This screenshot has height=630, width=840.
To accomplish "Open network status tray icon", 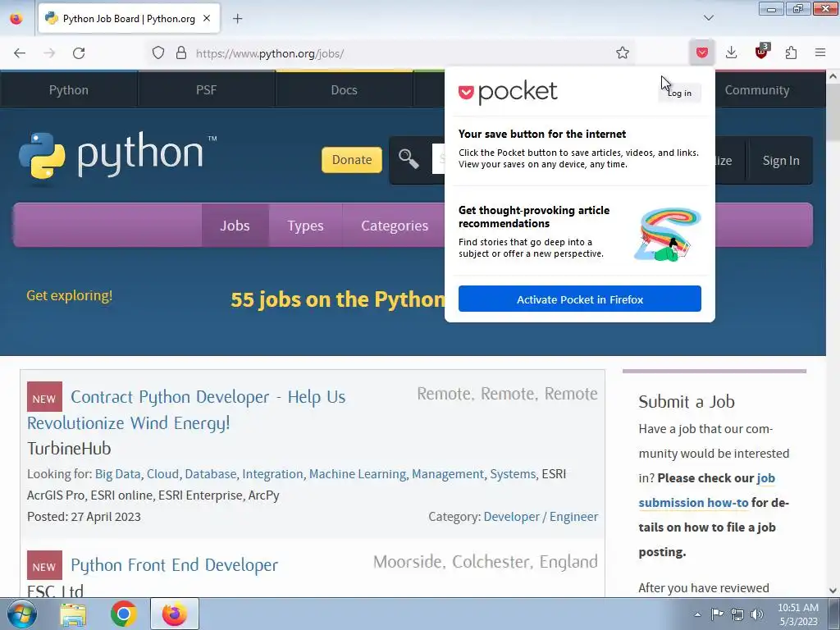I will click(x=737, y=614).
